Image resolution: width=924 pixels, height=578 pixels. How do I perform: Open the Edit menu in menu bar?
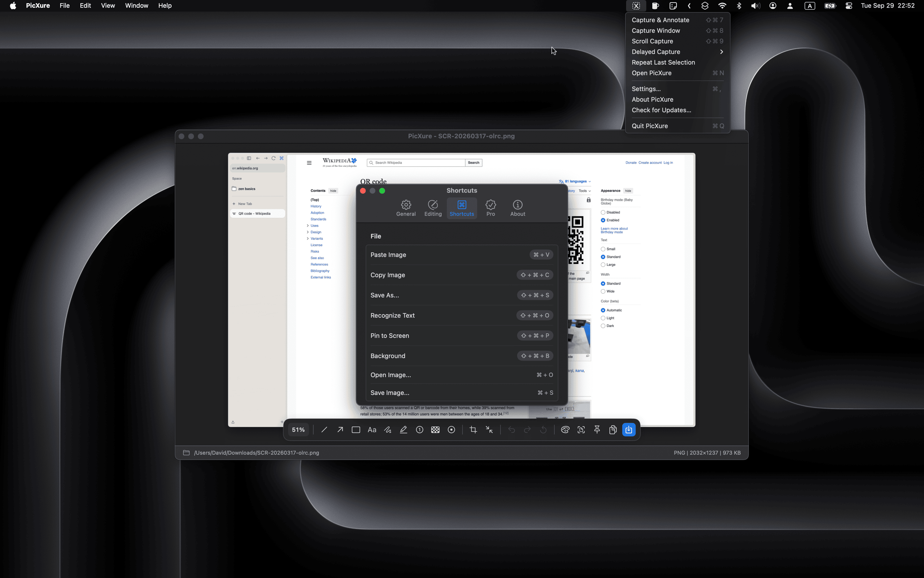click(85, 6)
